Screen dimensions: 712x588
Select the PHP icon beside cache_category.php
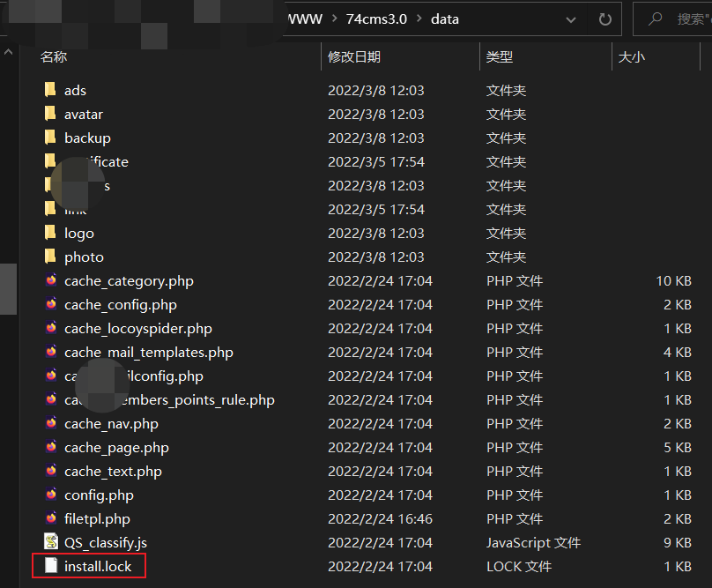point(50,280)
